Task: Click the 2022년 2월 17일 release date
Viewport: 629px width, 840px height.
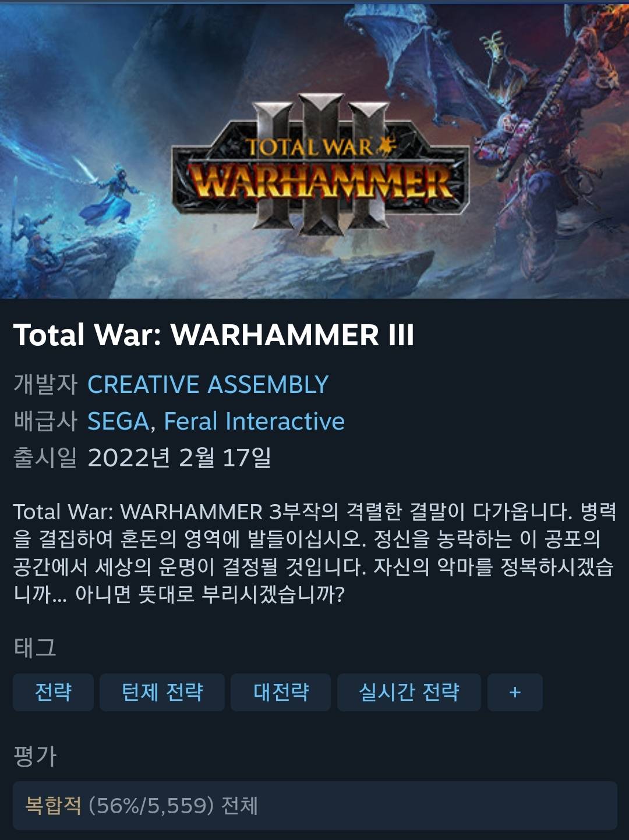Action: [179, 458]
